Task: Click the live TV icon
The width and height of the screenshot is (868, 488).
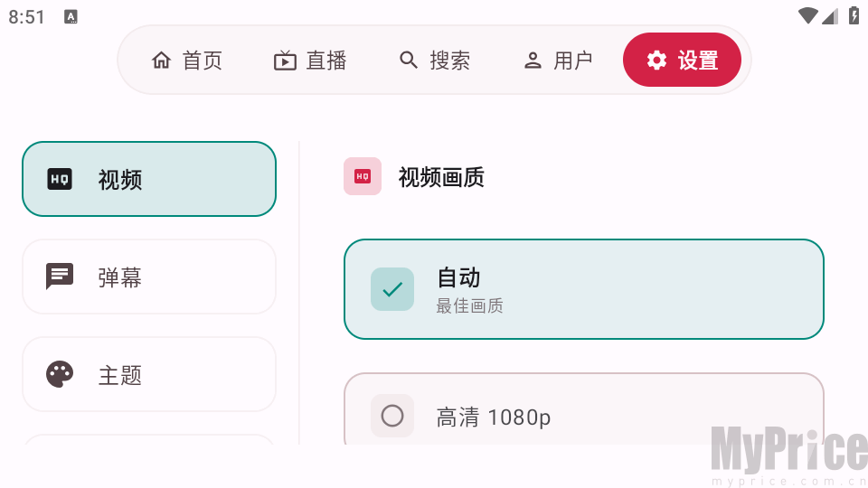Action: [x=285, y=61]
